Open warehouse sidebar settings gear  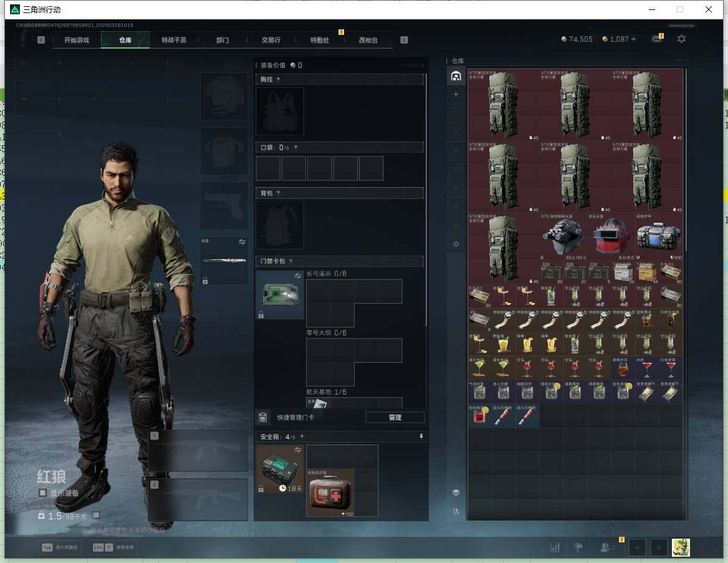point(456,244)
